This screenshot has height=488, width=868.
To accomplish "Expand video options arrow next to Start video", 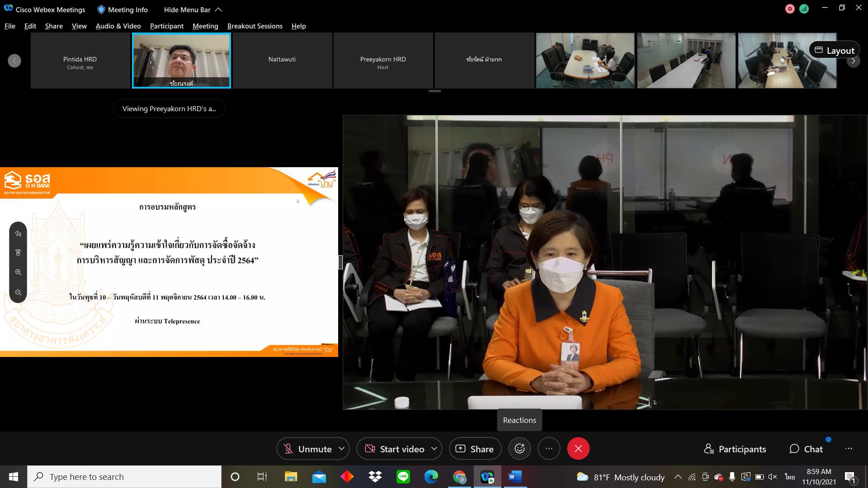I will coord(434,449).
